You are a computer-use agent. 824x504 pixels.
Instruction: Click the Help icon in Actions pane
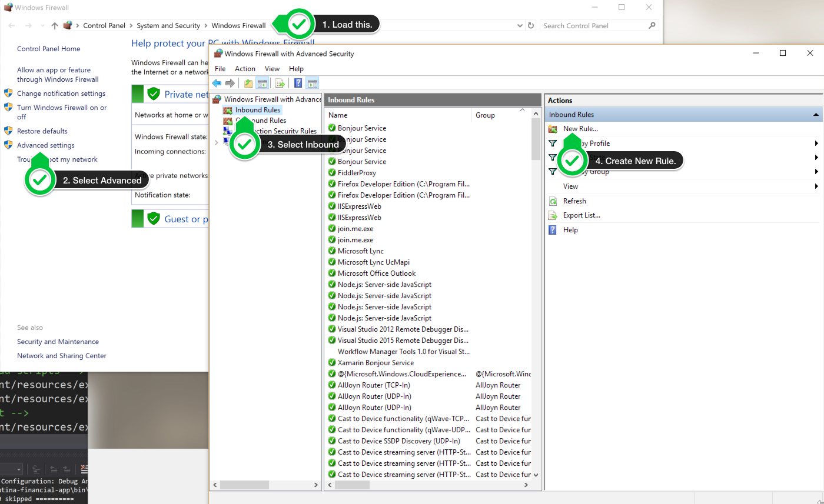(x=553, y=230)
